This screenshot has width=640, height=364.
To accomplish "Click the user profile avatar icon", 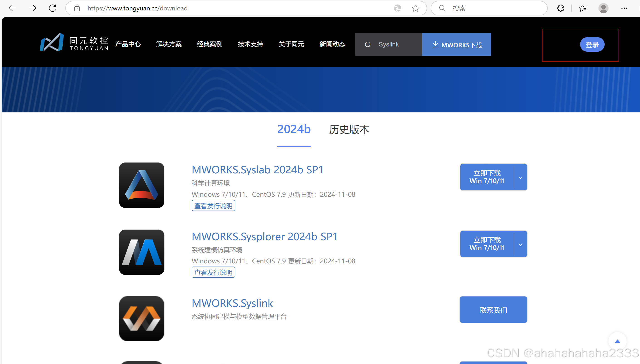I will click(x=603, y=8).
